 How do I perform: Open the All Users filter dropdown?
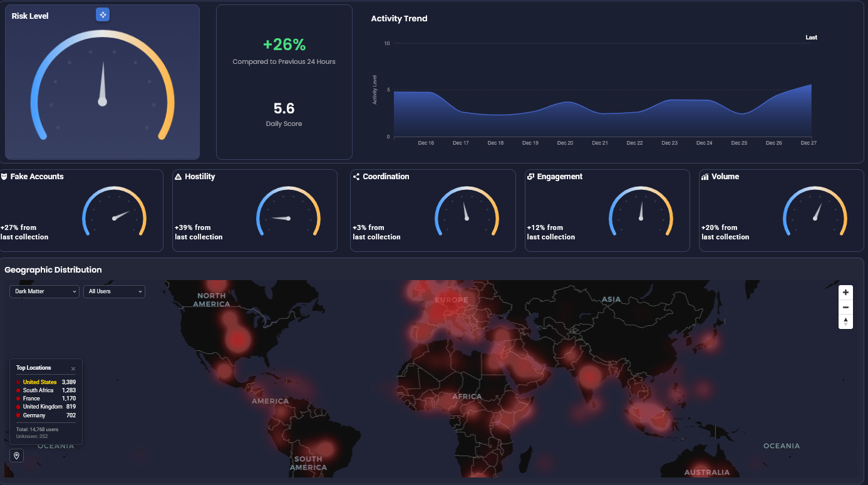coord(114,291)
